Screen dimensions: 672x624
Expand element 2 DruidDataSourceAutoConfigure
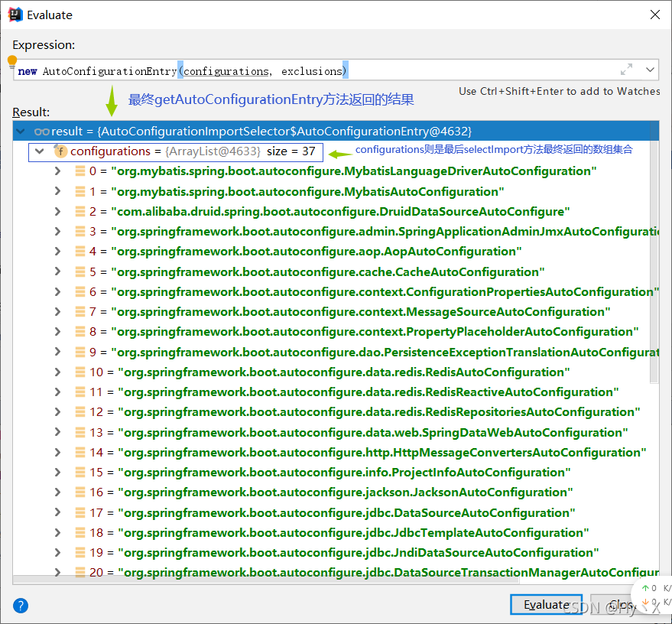coord(57,211)
